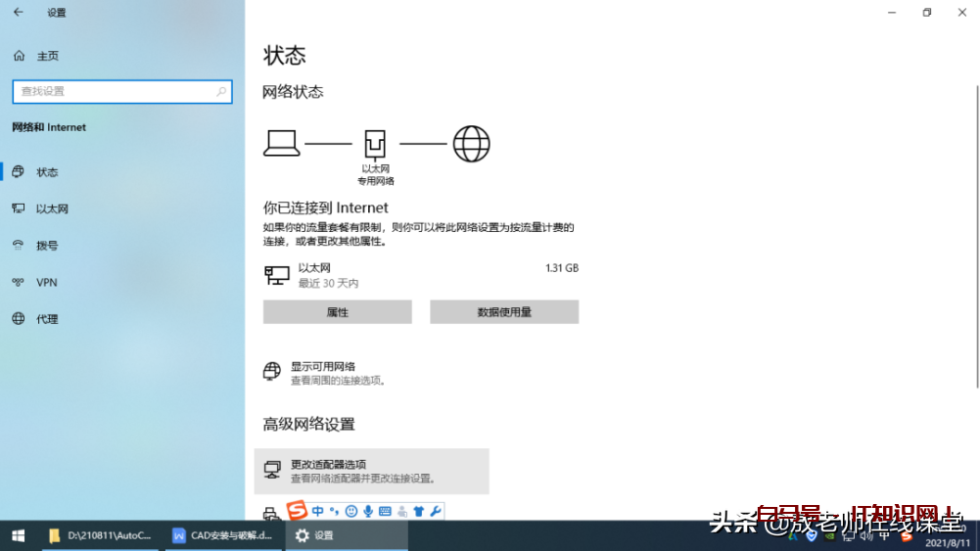Click the 属性 button
This screenshot has width=980, height=551.
point(338,312)
